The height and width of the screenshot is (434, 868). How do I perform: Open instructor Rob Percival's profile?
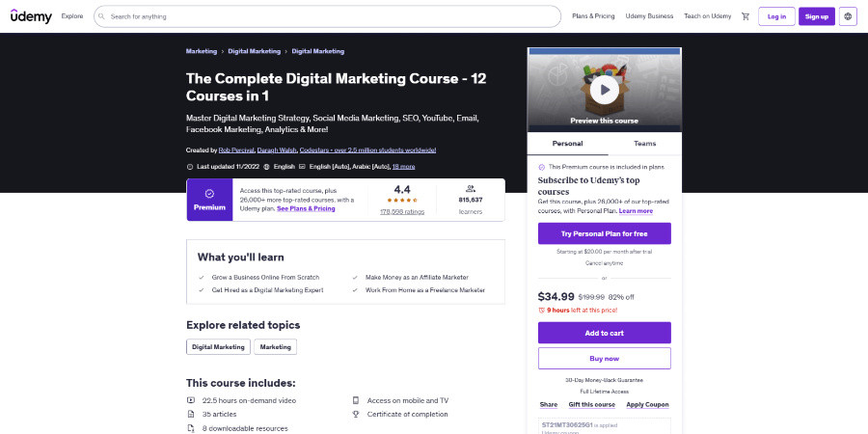point(236,150)
